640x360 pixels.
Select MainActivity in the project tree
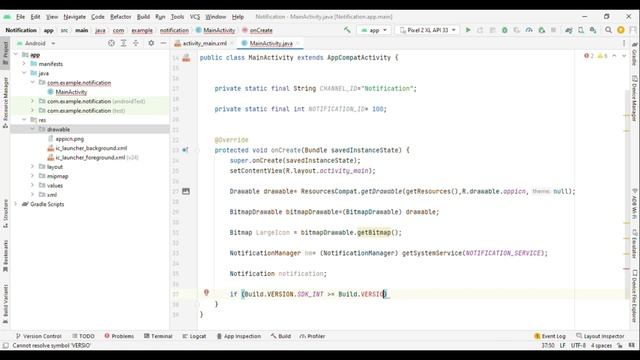coord(71,92)
